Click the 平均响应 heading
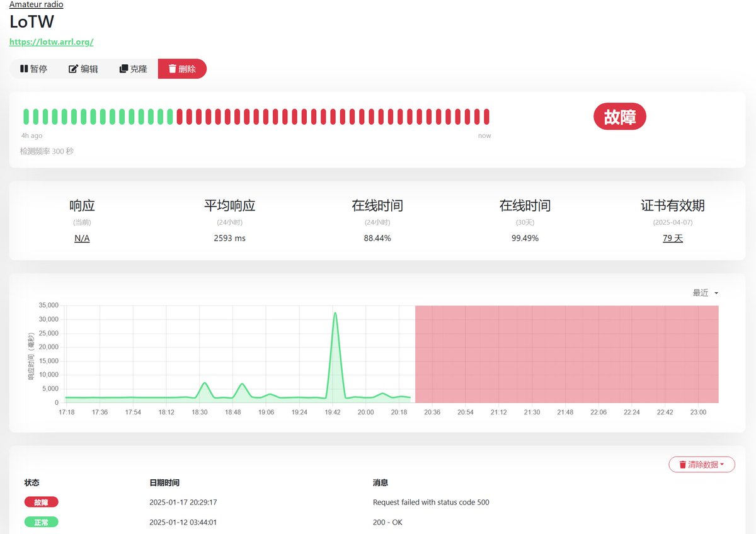 point(230,205)
